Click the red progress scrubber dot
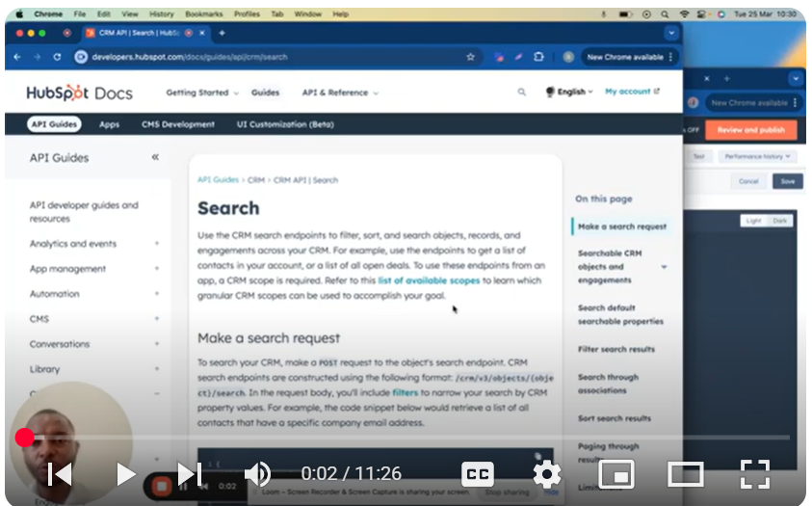 (24, 438)
